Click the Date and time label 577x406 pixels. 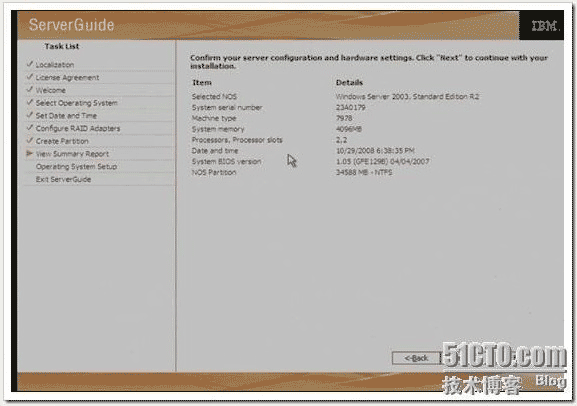pos(215,151)
